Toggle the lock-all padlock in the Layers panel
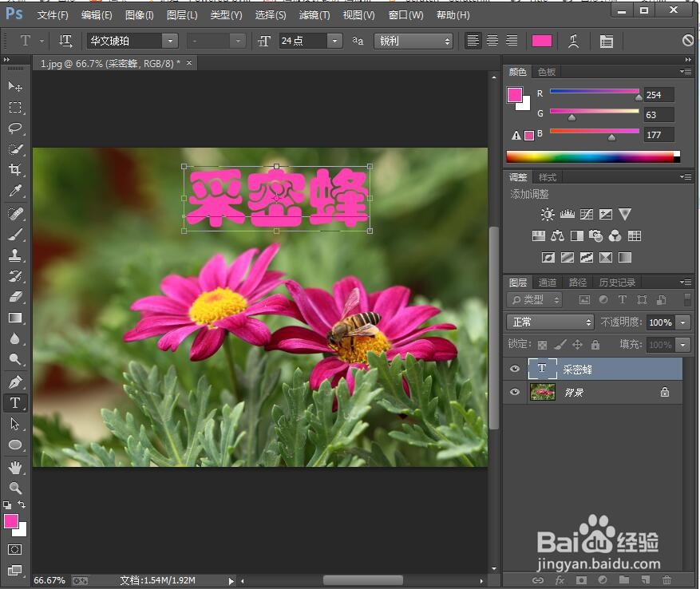The width and height of the screenshot is (700, 589). (597, 344)
